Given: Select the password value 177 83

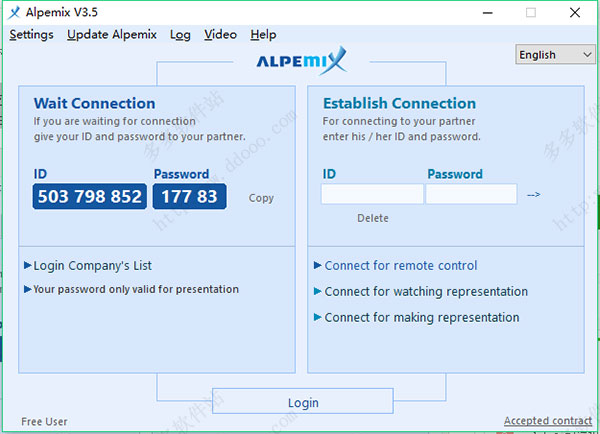Looking at the screenshot, I should pos(189,196).
